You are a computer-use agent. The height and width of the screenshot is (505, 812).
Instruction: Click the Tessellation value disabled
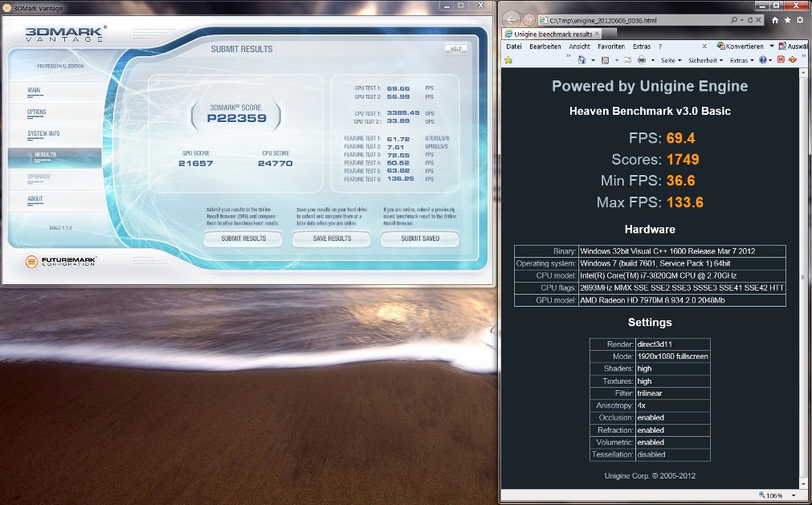click(672, 454)
